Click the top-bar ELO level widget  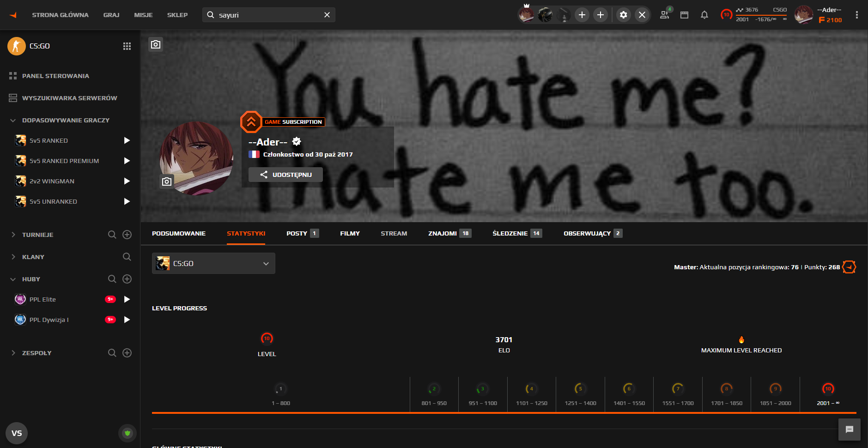coord(754,15)
